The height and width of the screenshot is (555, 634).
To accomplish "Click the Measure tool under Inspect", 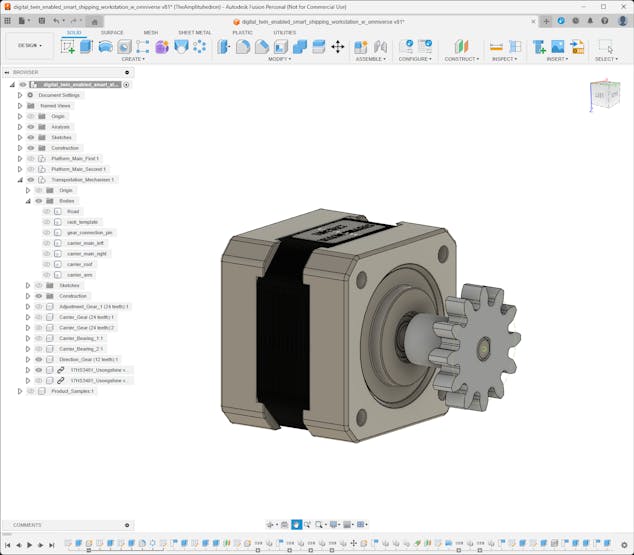I will [496, 46].
